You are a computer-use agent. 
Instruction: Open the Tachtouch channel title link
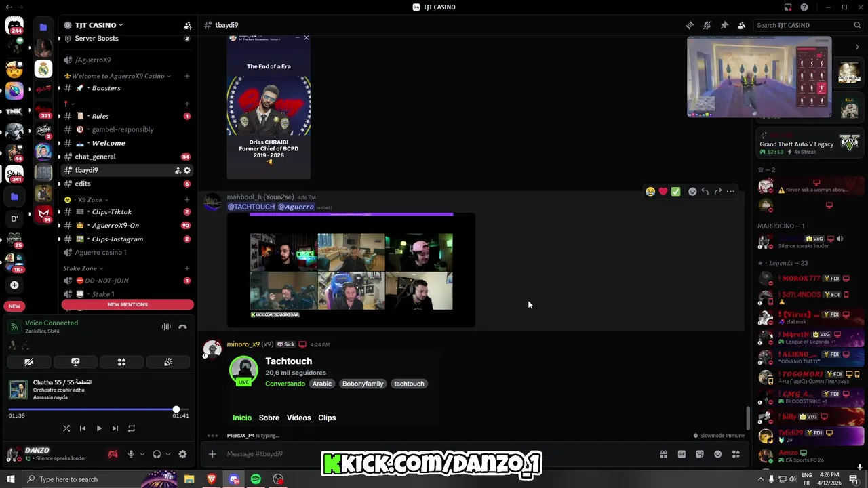pyautogui.click(x=288, y=361)
